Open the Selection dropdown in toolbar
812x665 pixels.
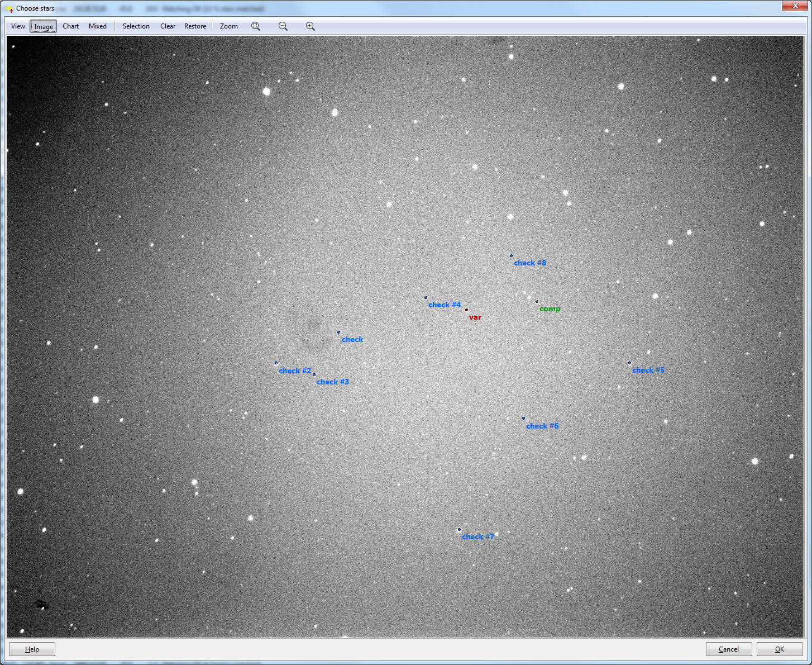pyautogui.click(x=136, y=26)
